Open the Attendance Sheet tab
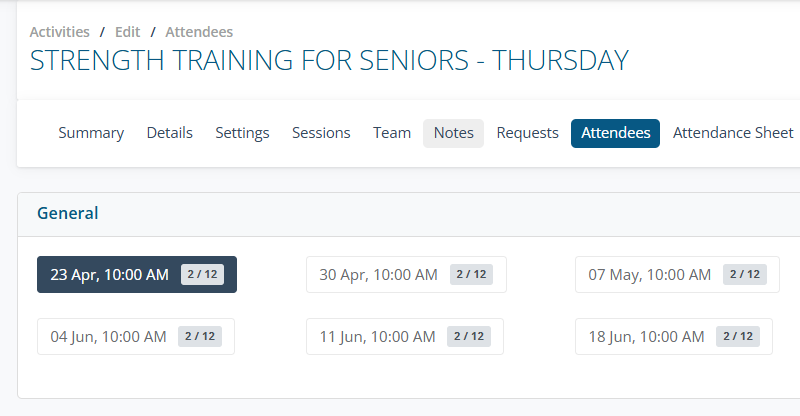Image resolution: width=800 pixels, height=416 pixels. pyautogui.click(x=733, y=133)
